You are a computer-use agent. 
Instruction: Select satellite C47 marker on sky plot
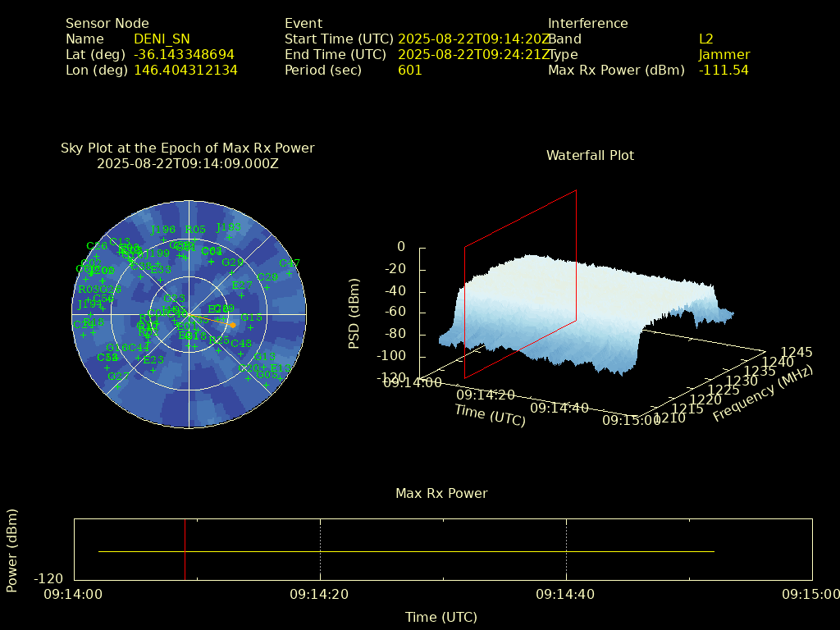pos(289,273)
